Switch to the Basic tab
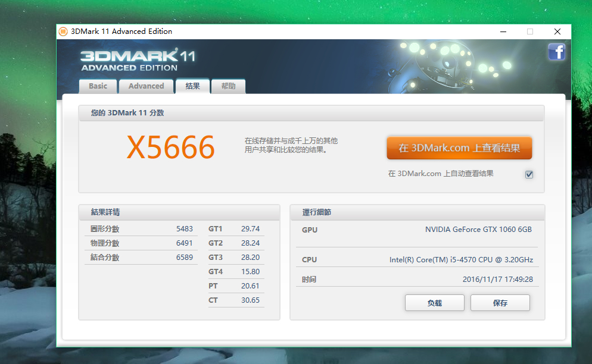Viewport: 592px width, 364px height. pyautogui.click(x=98, y=86)
